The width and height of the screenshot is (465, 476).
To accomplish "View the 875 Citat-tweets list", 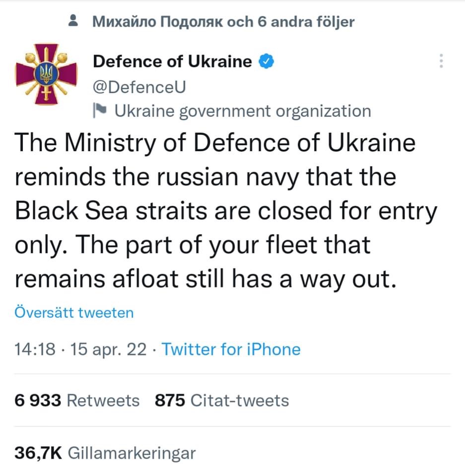I will pos(222,400).
